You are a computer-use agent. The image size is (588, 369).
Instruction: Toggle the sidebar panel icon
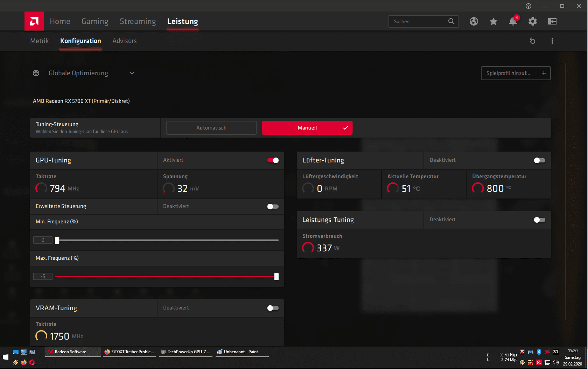point(552,21)
